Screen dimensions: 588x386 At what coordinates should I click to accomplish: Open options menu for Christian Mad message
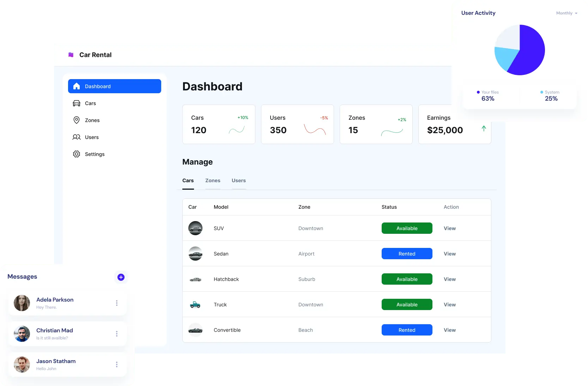117,334
